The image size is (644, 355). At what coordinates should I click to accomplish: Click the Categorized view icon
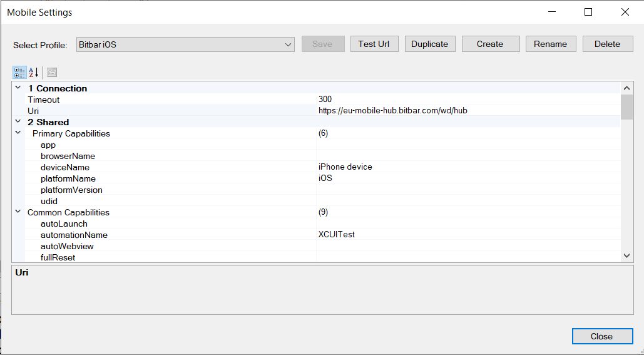tap(19, 72)
